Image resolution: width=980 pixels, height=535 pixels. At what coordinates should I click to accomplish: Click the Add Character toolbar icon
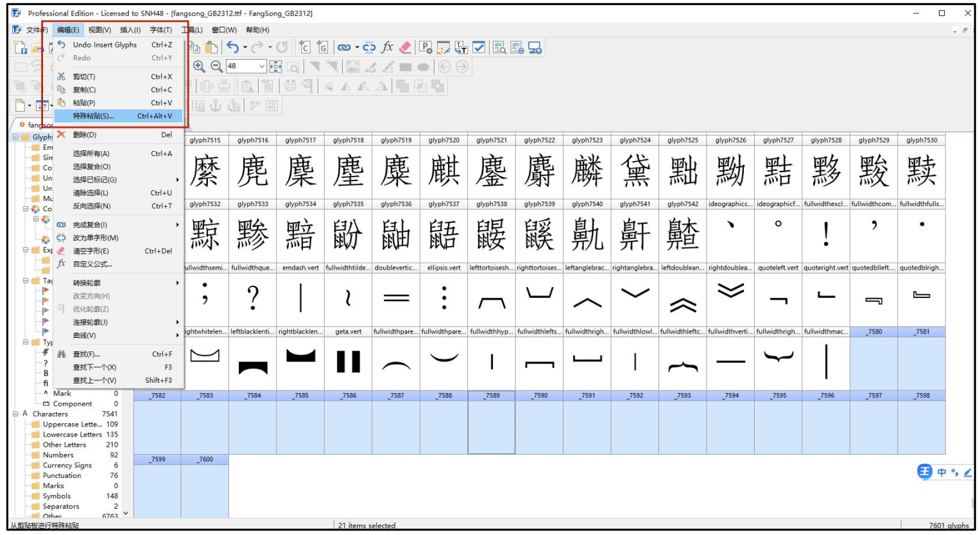305,48
